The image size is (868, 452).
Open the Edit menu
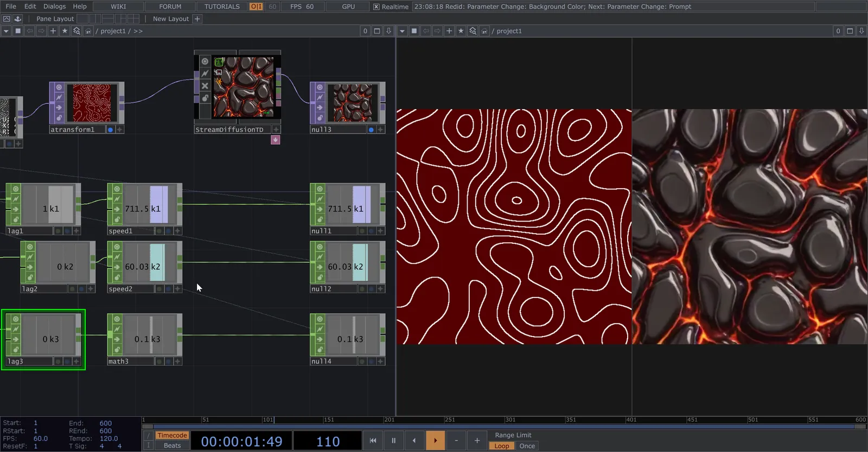click(30, 7)
